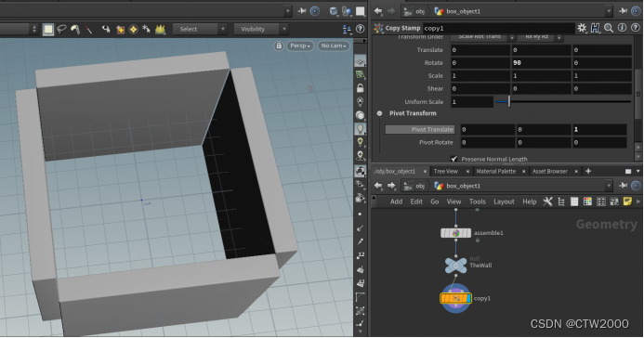Click network editor blue target link icon
The image size is (644, 338).
point(636,186)
